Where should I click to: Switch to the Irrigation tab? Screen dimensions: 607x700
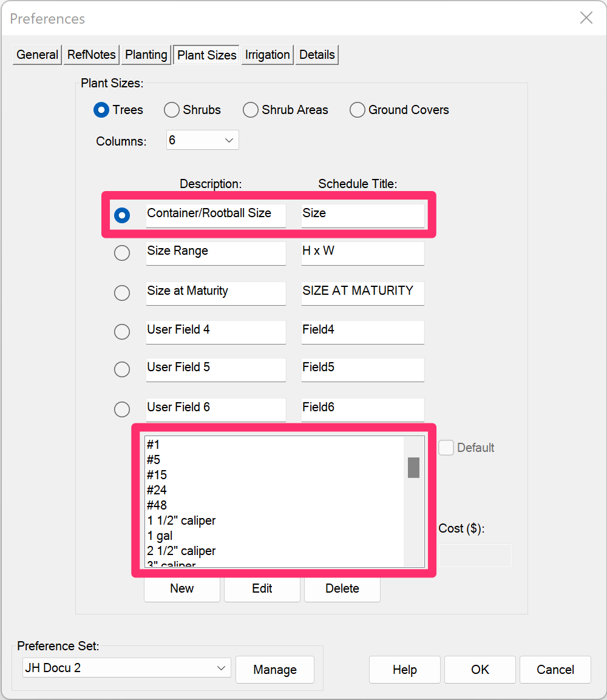(268, 55)
